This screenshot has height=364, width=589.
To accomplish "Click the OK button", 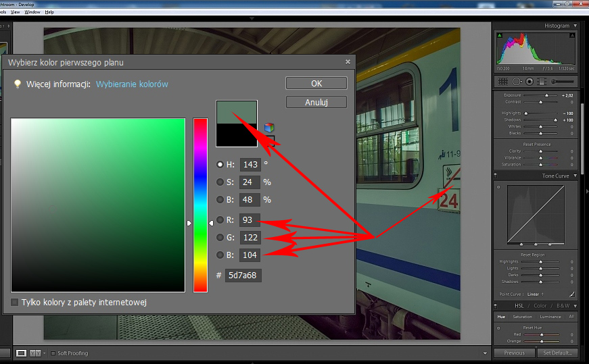I will pos(316,83).
